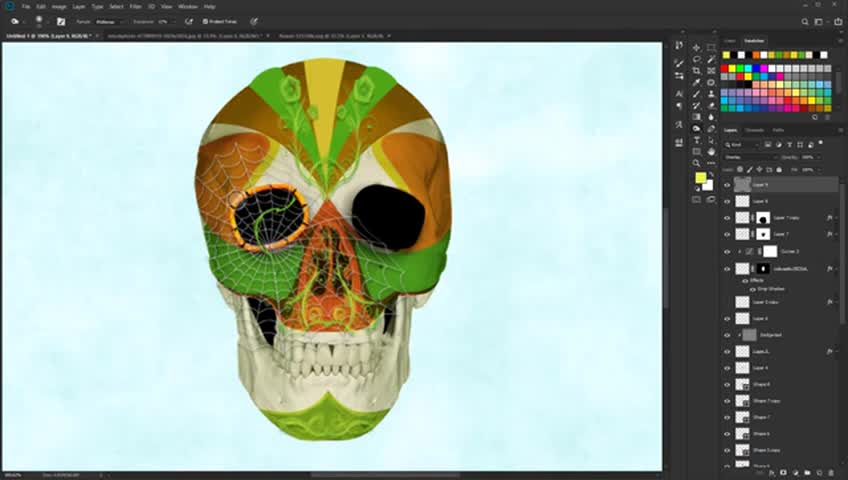The height and width of the screenshot is (480, 848).
Task: Hide the Layer 8 visibility eye
Action: pos(727,201)
